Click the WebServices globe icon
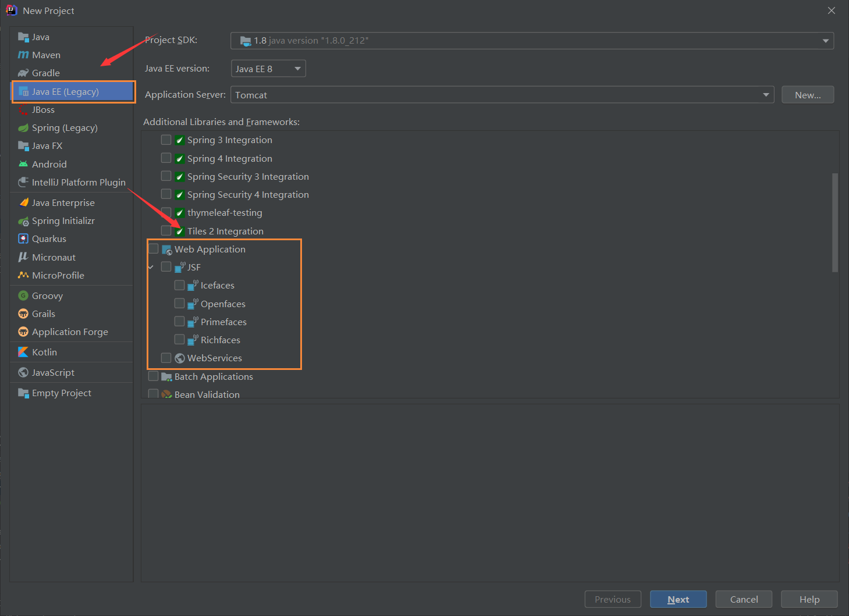 (180, 358)
